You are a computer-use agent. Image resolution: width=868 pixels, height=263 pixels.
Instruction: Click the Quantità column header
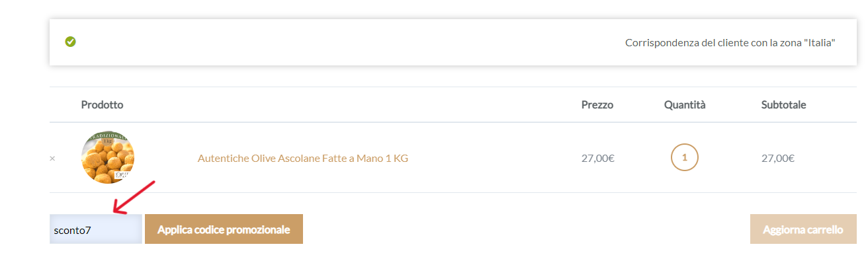(x=685, y=104)
